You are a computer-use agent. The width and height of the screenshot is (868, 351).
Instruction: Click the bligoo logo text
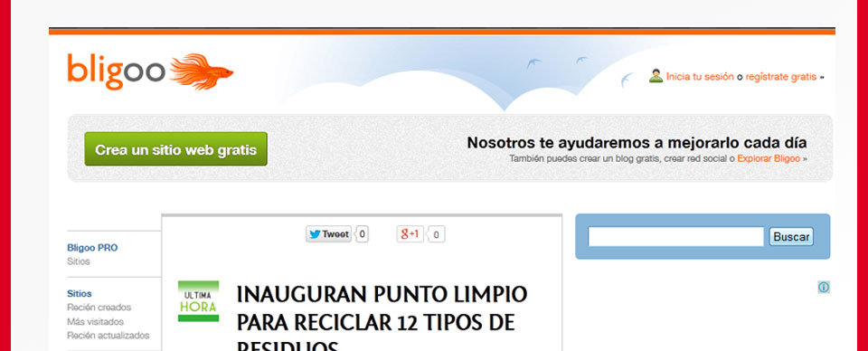coord(117,71)
